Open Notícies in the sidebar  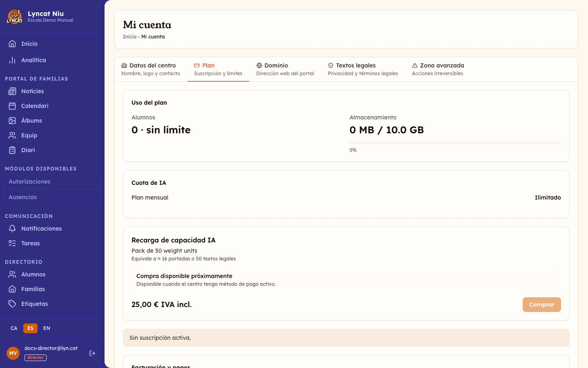point(52,91)
